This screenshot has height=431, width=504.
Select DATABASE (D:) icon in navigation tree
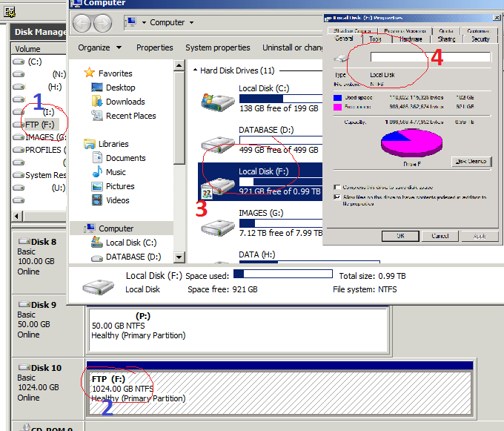(97, 258)
